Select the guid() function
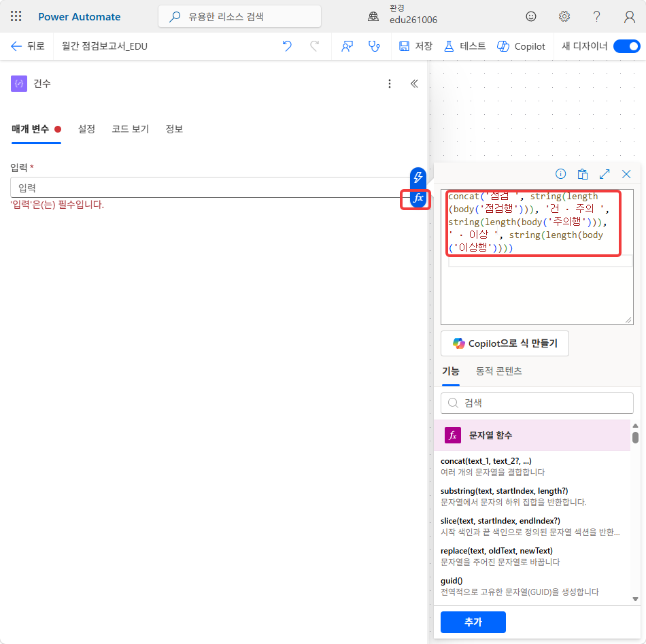Image resolution: width=646 pixels, height=644 pixels. 532,586
